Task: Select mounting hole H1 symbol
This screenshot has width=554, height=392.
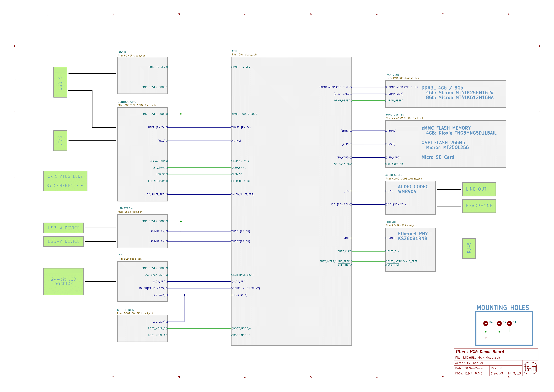Action: pos(486,323)
